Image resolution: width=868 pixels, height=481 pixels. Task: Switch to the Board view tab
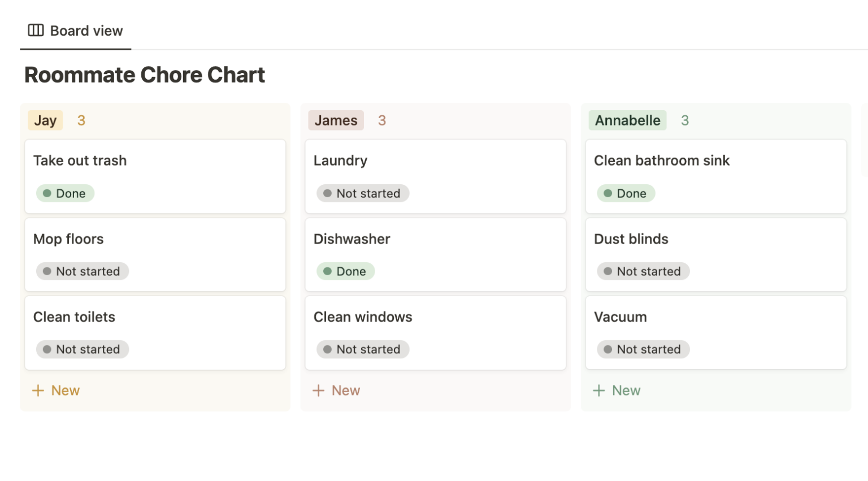tap(75, 31)
